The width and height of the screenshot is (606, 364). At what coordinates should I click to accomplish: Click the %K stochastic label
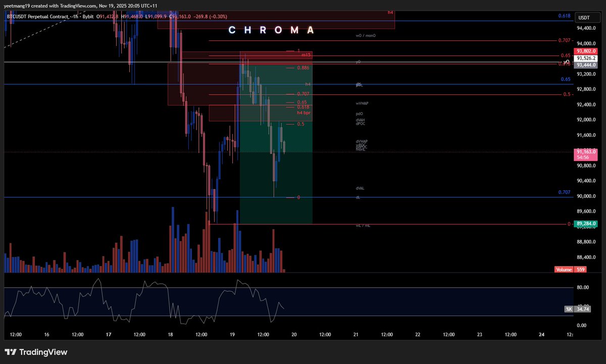[x=569, y=309]
